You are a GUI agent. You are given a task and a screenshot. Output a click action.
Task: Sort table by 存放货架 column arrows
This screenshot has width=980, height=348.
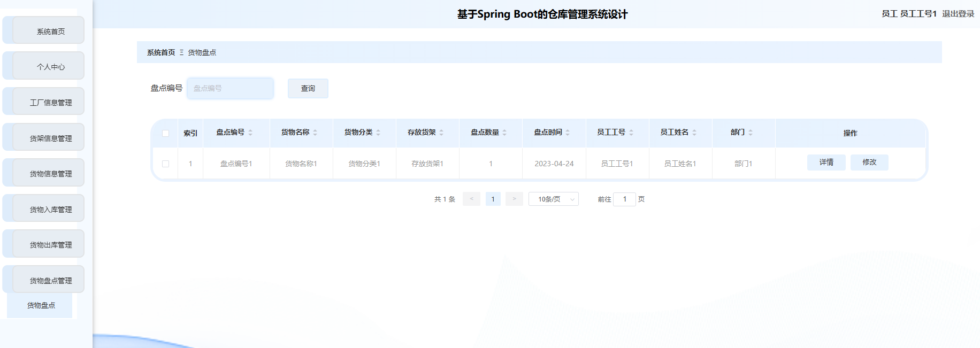(441, 133)
